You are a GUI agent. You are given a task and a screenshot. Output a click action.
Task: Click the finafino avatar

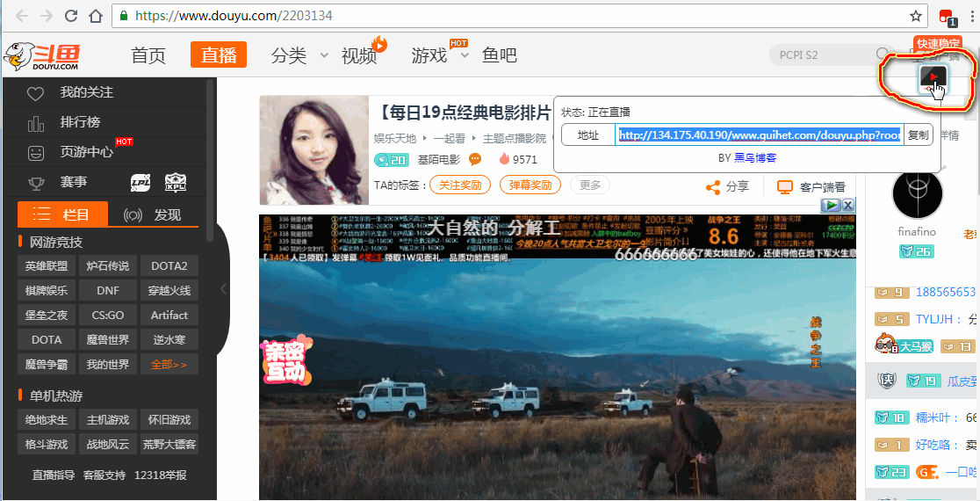click(918, 194)
